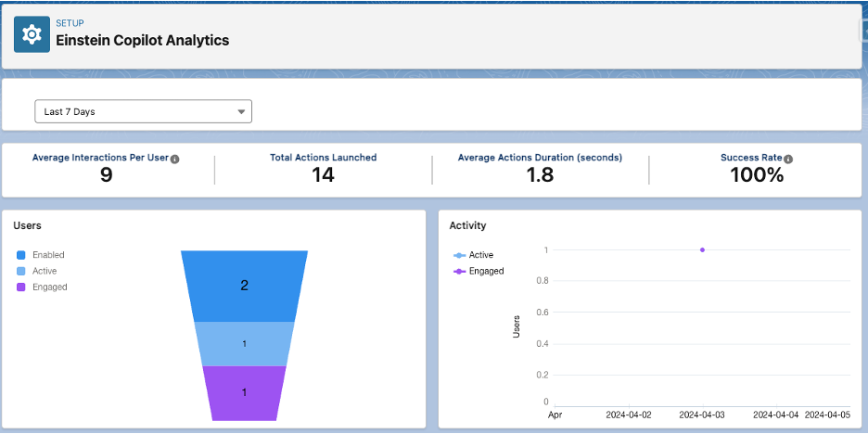Toggle the Active legend swatch in Users

click(21, 271)
